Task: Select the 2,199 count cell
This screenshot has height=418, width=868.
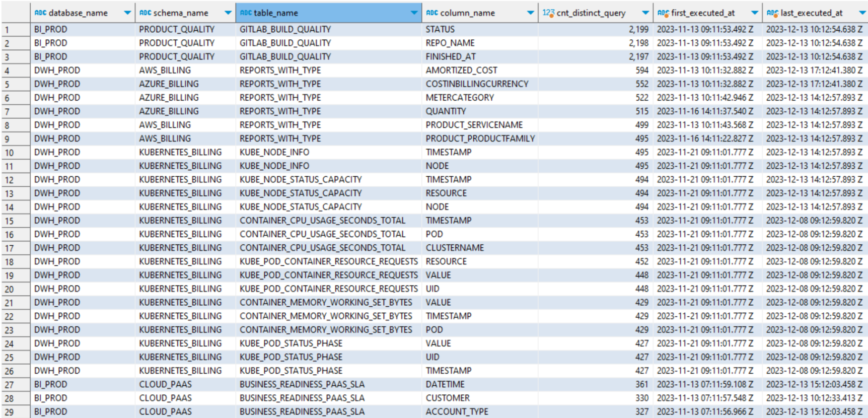Action: pyautogui.click(x=638, y=30)
